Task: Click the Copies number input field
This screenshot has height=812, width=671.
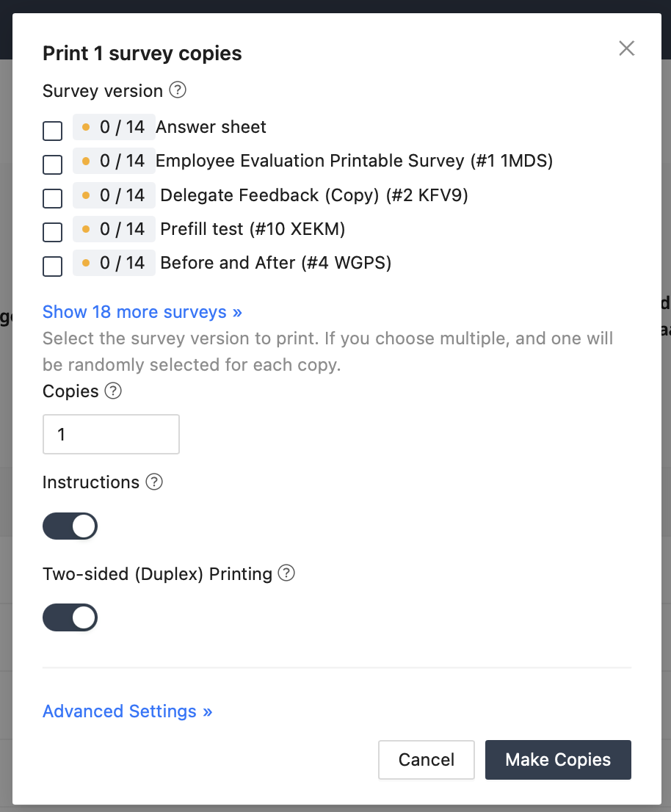Action: [x=111, y=434]
